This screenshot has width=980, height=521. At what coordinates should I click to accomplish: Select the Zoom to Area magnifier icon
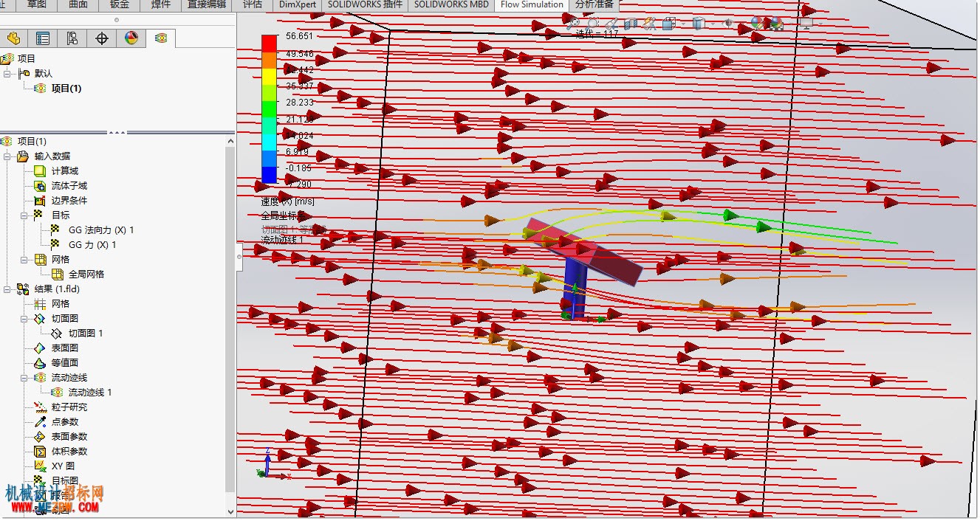point(593,24)
